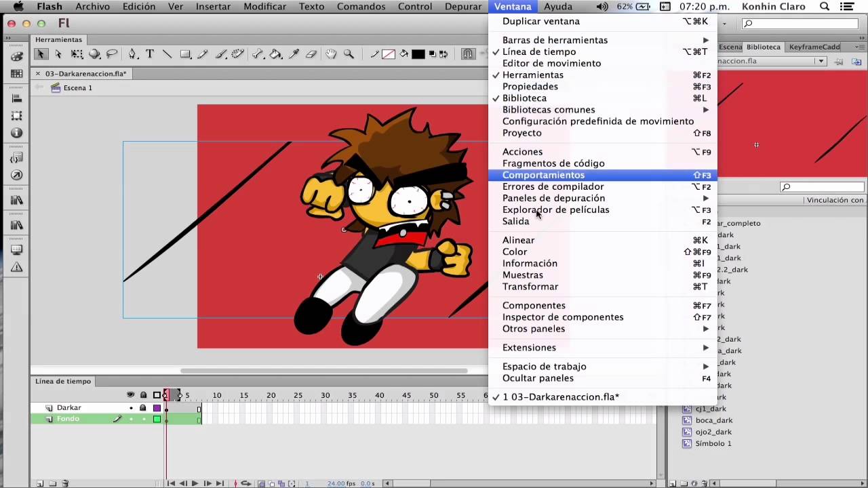Uncheck Biblioteca in Ventana menu

pos(602,98)
